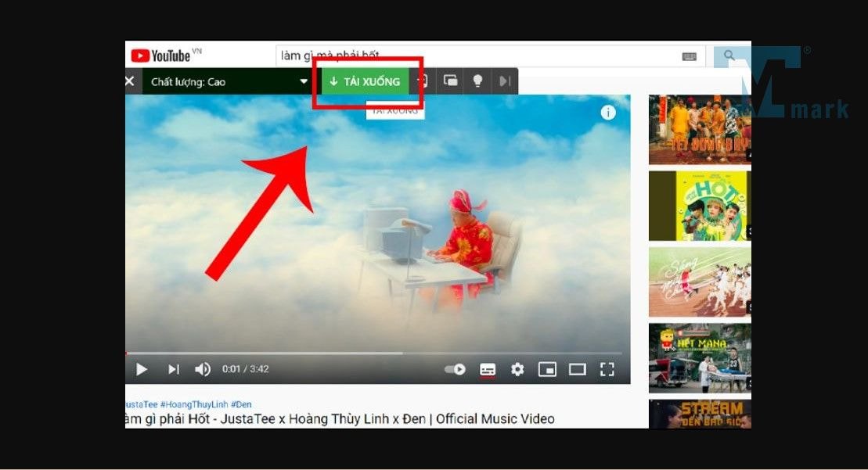Click the video info card icon
The image size is (868, 470).
click(x=608, y=113)
